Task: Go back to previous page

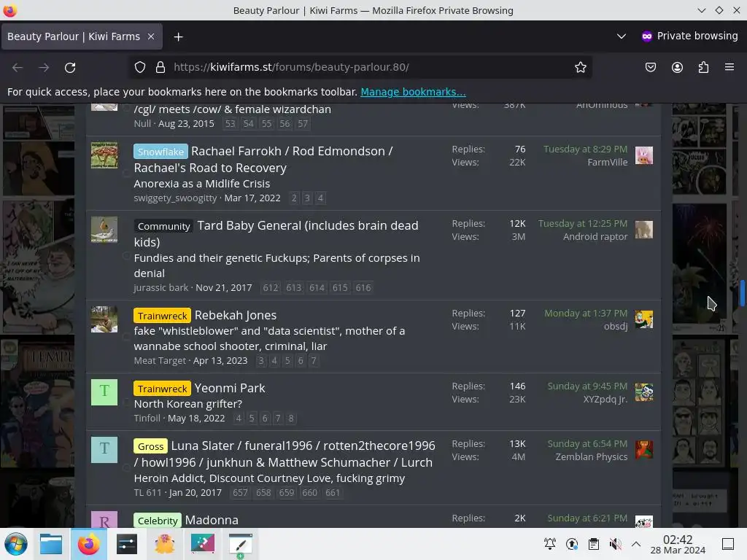Action: tap(18, 68)
